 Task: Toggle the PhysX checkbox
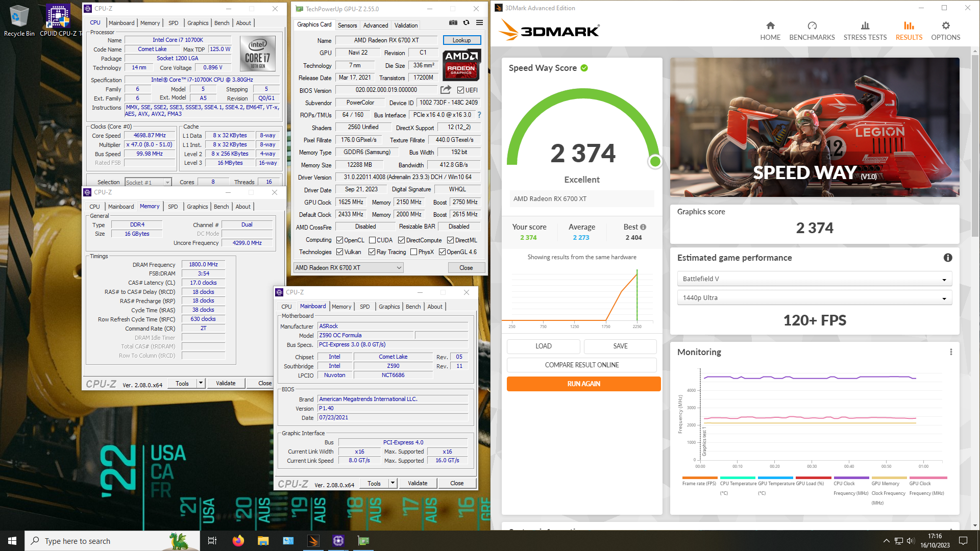point(414,252)
